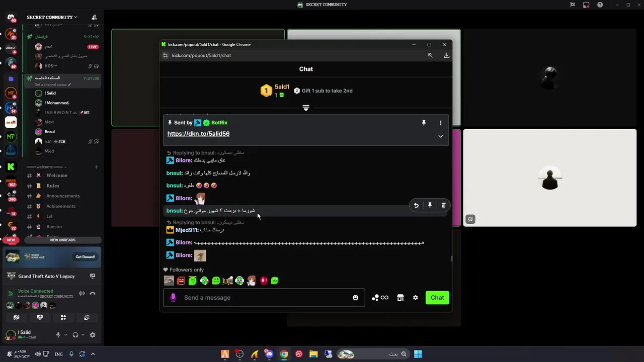
Task: Open the Achievements channel
Action: pyautogui.click(x=63, y=206)
